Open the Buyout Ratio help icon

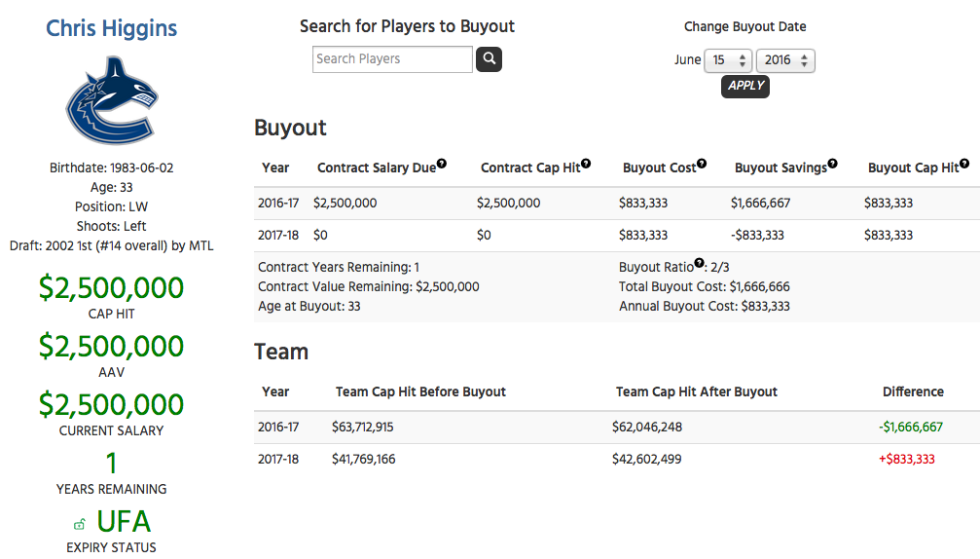click(x=700, y=263)
